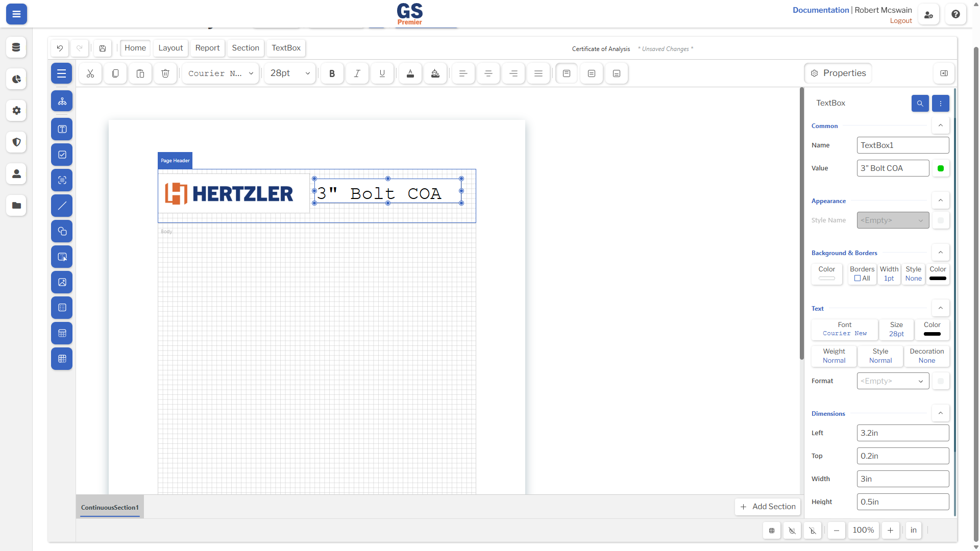Toggle bold formatting
980x551 pixels.
332,73
